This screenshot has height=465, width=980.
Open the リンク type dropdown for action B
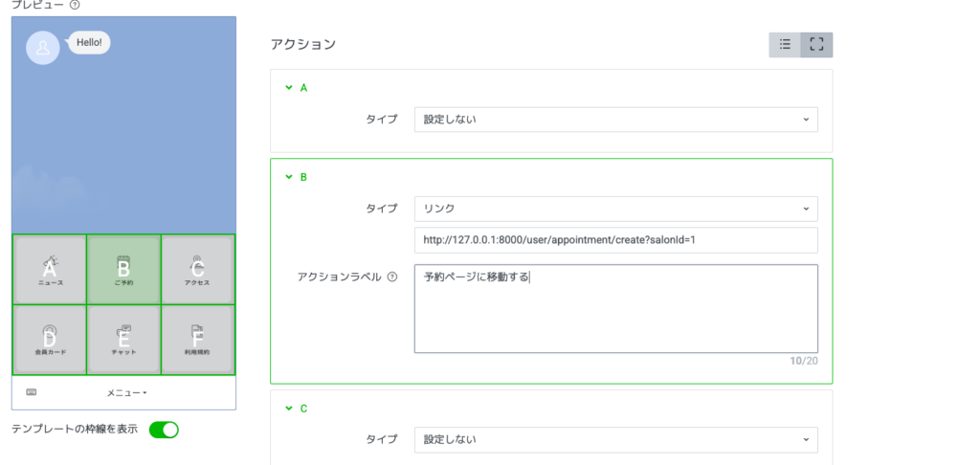click(x=615, y=209)
